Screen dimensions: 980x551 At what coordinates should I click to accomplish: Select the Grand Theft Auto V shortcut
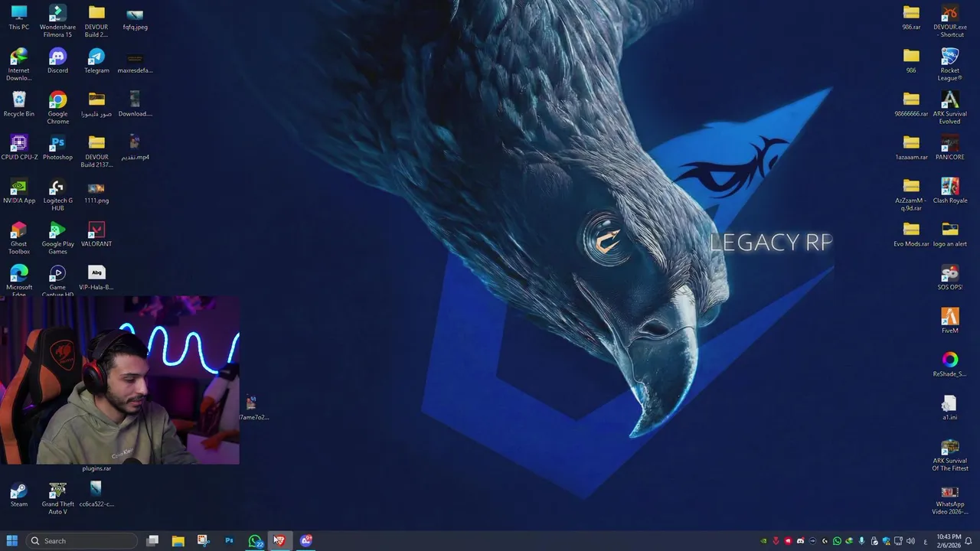pos(57,499)
